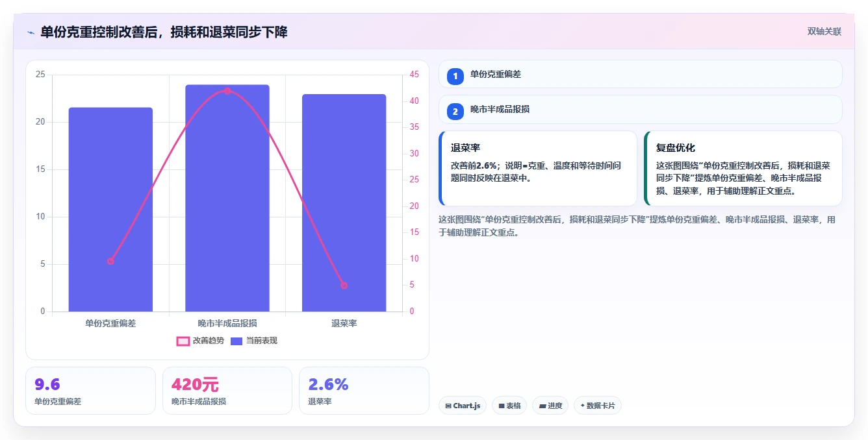
Task: Click the lightning icon beside the title
Action: [x=31, y=32]
